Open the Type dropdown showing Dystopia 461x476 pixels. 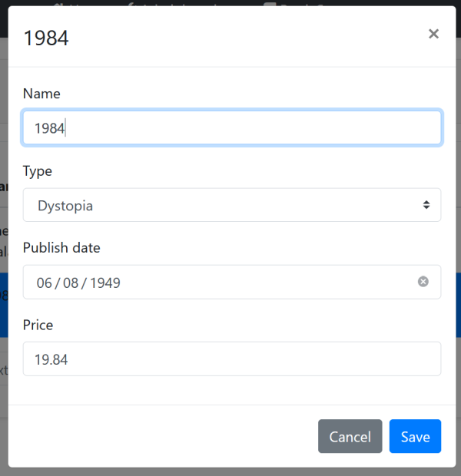[x=230, y=205]
